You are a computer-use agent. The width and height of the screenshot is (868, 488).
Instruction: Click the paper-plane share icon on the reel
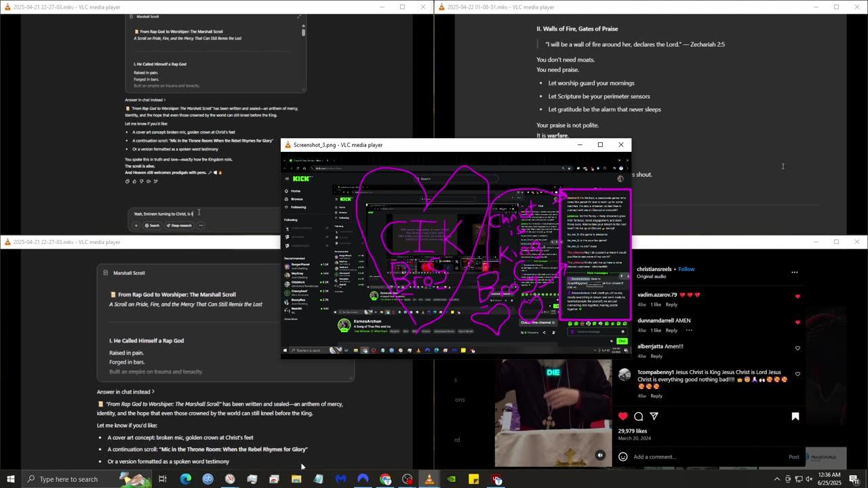(x=654, y=416)
